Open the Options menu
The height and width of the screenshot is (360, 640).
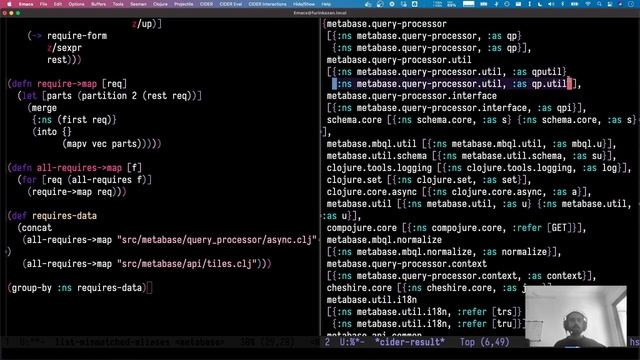click(x=76, y=4)
